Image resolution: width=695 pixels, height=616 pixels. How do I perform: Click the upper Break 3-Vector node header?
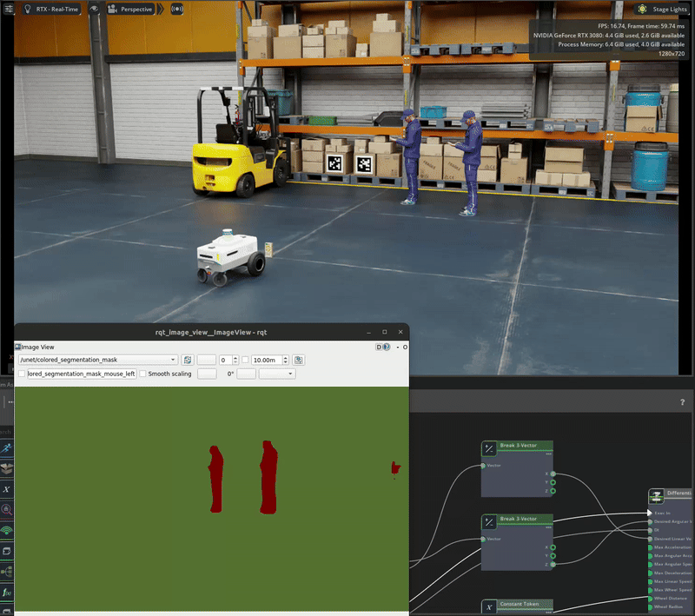(517, 446)
